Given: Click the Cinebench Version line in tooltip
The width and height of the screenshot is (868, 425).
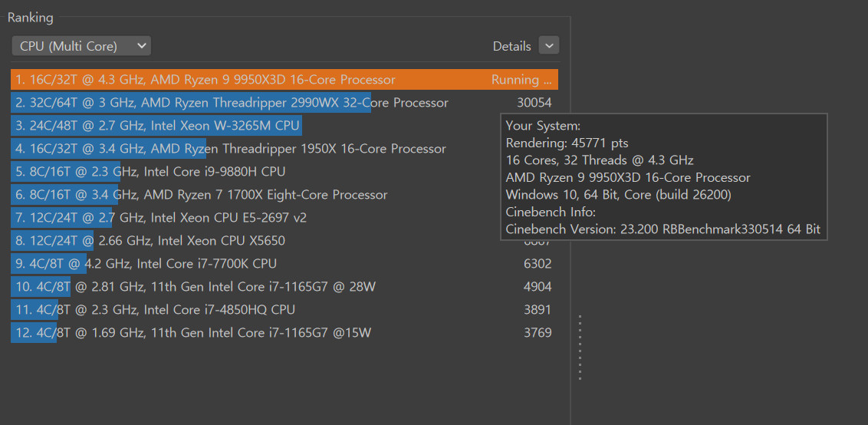Looking at the screenshot, I should [x=663, y=229].
